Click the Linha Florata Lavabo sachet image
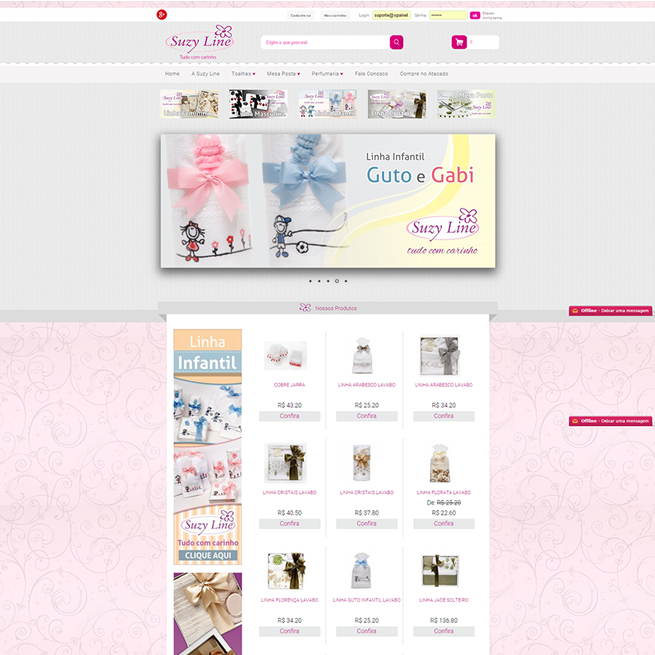The width and height of the screenshot is (655, 655). pyautogui.click(x=440, y=464)
